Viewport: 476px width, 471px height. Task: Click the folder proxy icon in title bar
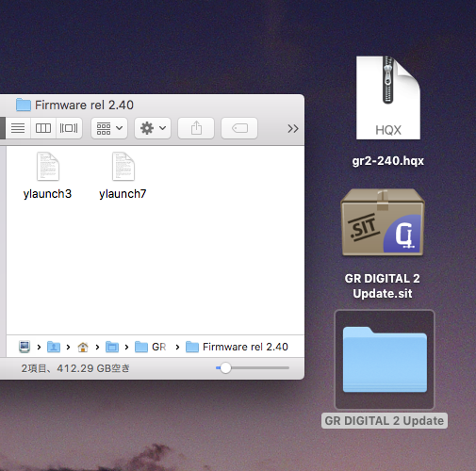(x=24, y=105)
